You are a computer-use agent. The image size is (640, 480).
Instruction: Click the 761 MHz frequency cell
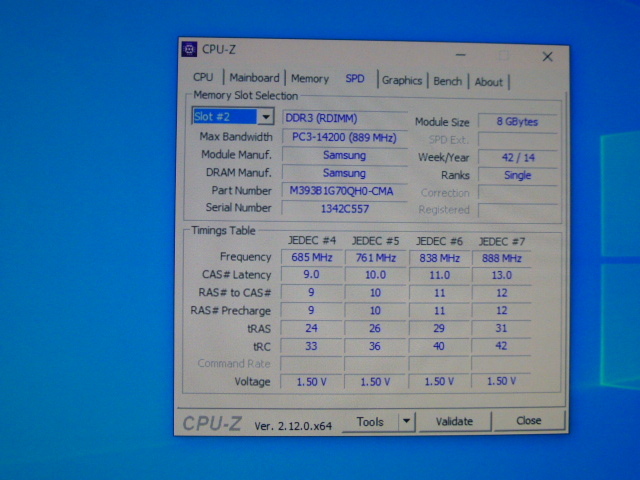tap(376, 258)
